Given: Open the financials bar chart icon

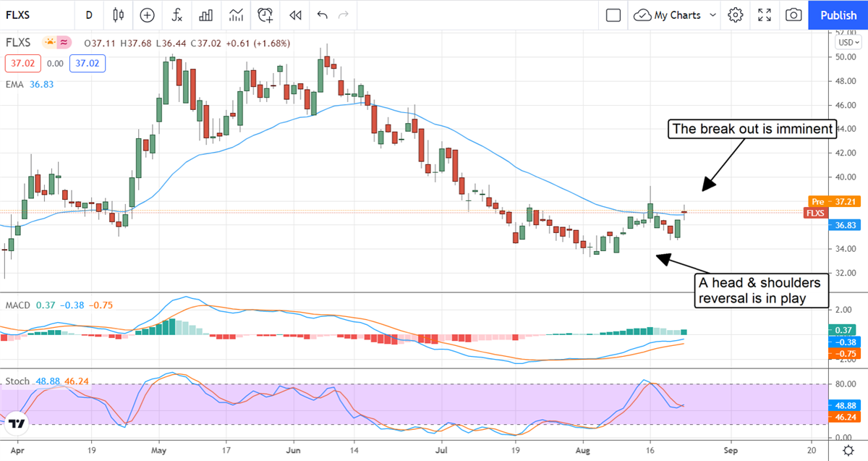Looking at the screenshot, I should point(206,14).
